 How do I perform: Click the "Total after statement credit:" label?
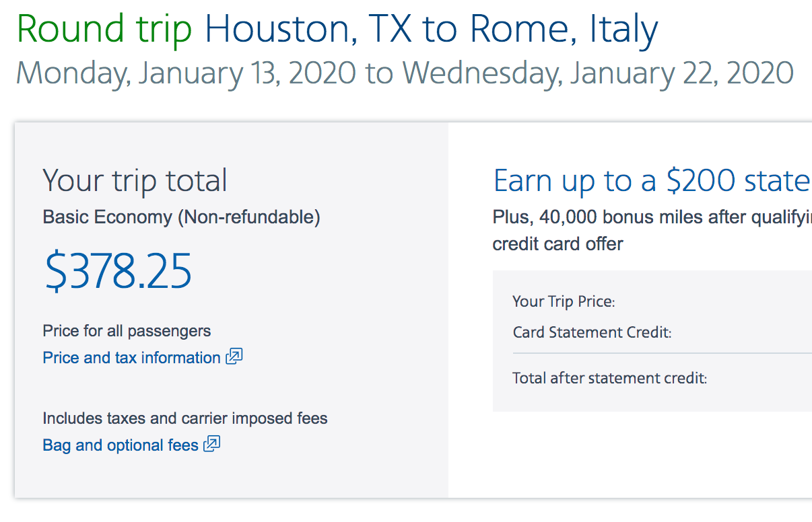pyautogui.click(x=609, y=378)
